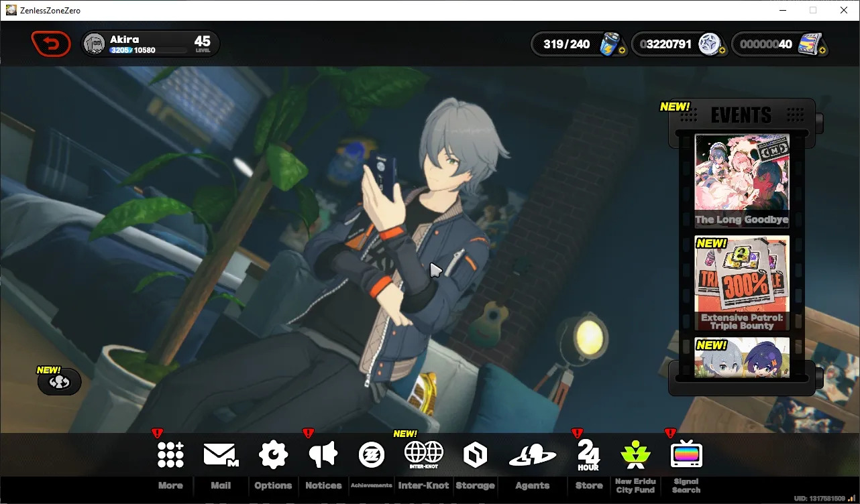Click the level 45 indicator
Image resolution: width=860 pixels, height=504 pixels.
203,44
